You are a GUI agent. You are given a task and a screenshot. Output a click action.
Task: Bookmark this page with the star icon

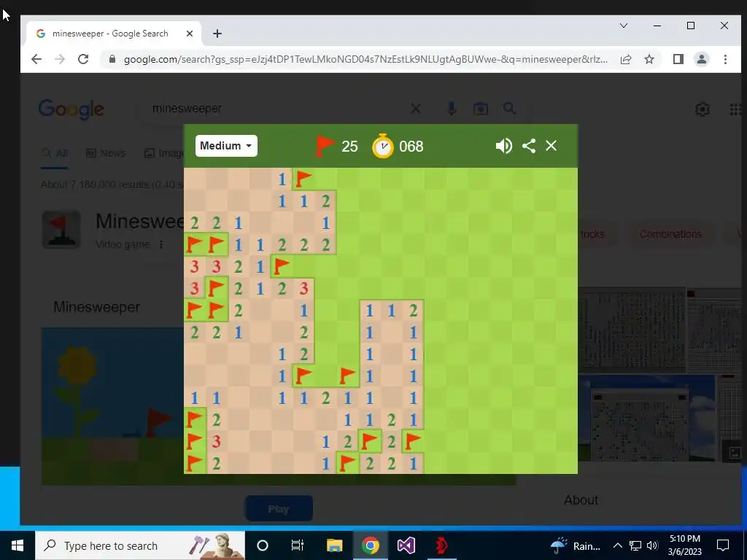pos(649,59)
